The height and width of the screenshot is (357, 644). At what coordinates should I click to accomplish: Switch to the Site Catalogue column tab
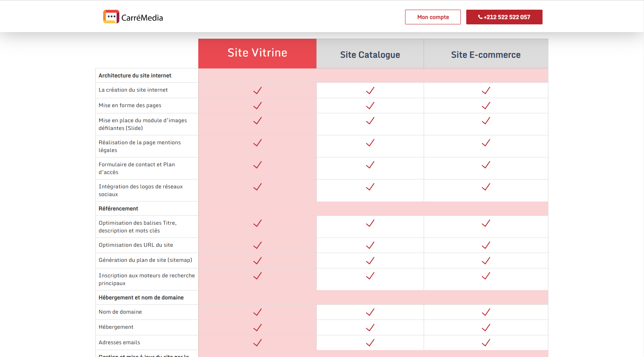click(370, 55)
